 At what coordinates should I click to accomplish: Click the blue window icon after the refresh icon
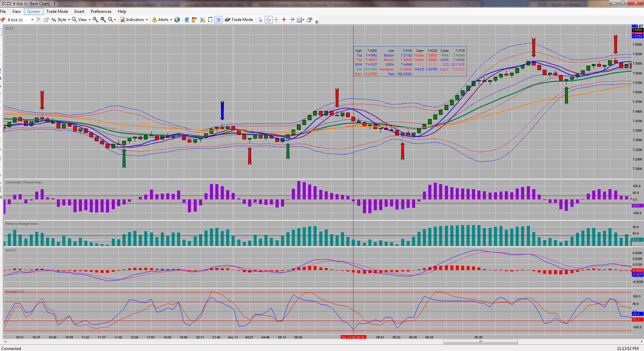point(187,20)
